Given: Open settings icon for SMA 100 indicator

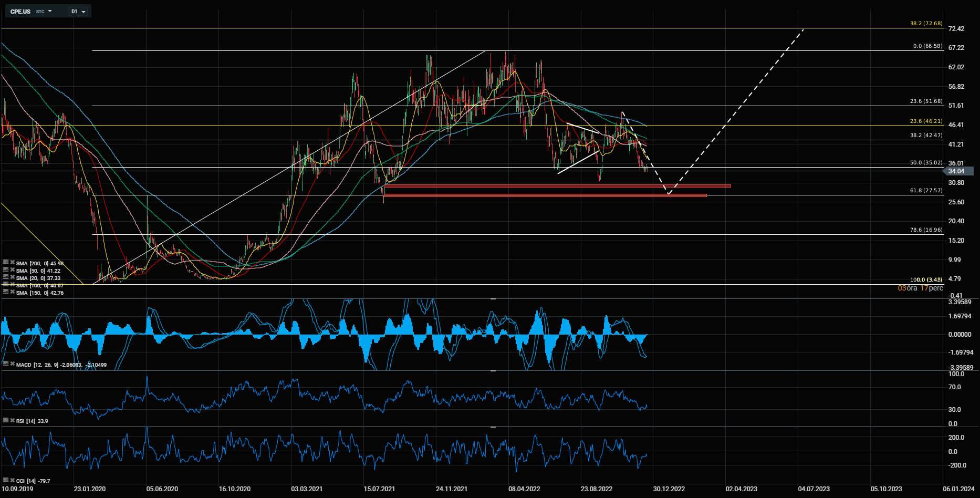Looking at the screenshot, I should [6, 284].
